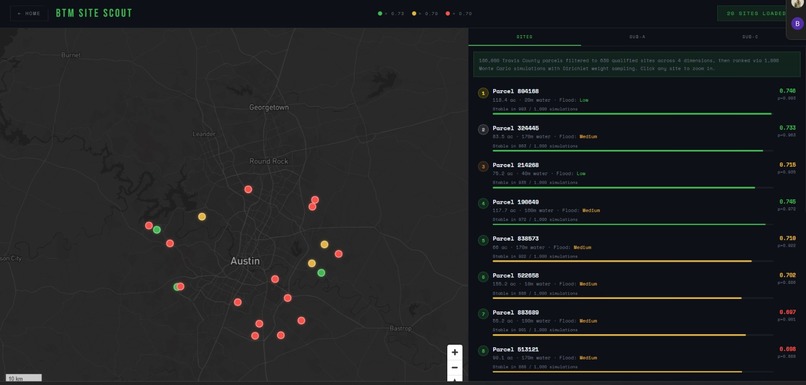Select rank 4 badge beside Parcel 190649
The image size is (806, 385).
483,204
